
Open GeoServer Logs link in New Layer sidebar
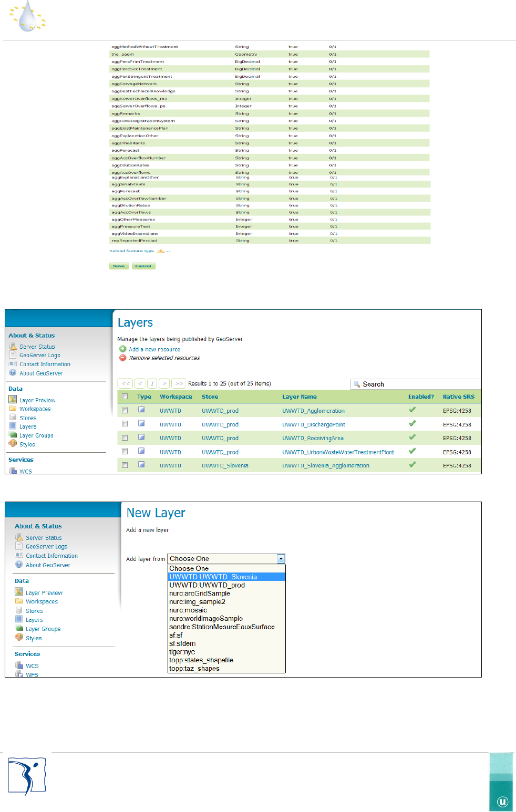tap(47, 546)
